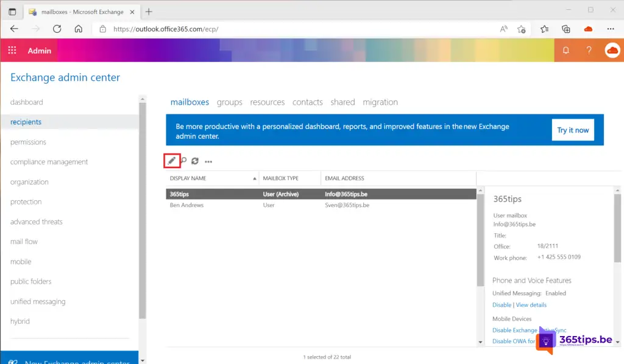Open a new browser tab
The image size is (624, 364).
pyautogui.click(x=149, y=12)
